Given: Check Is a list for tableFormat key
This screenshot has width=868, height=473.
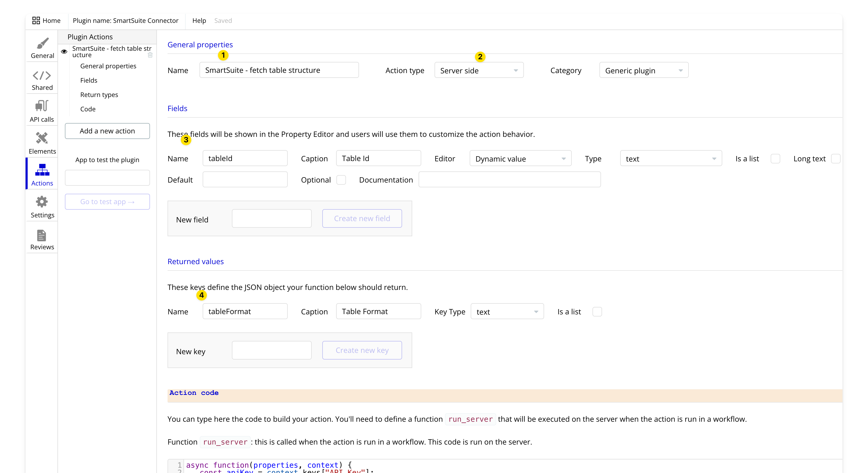Looking at the screenshot, I should [597, 311].
